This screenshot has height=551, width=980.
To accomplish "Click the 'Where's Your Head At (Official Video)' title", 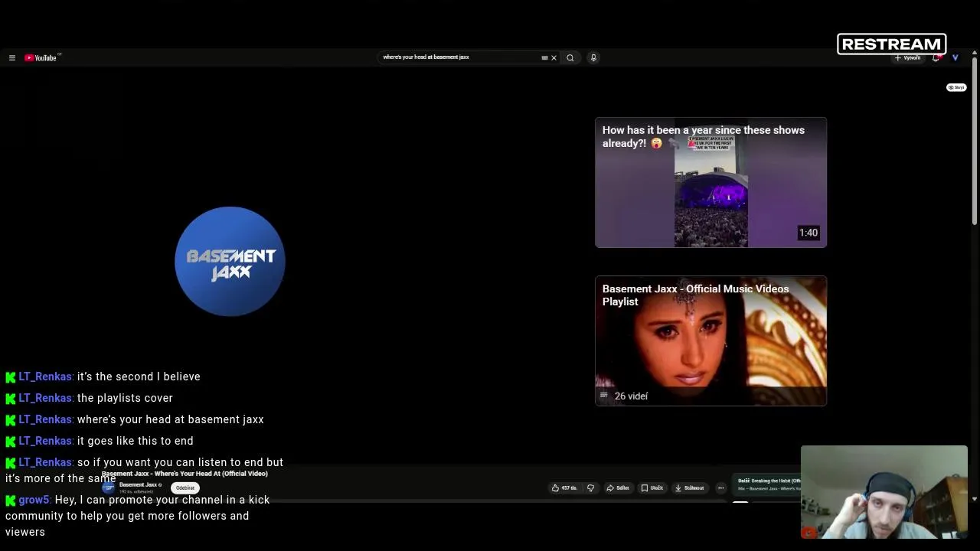I will [x=185, y=474].
